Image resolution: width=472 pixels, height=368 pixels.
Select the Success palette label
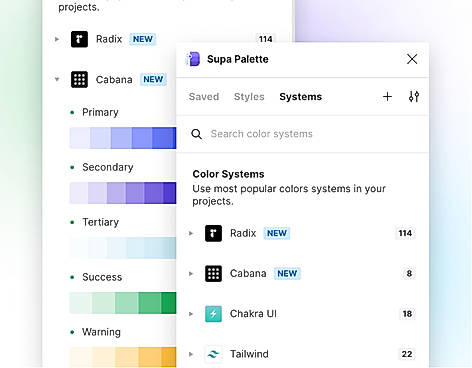pos(102,277)
